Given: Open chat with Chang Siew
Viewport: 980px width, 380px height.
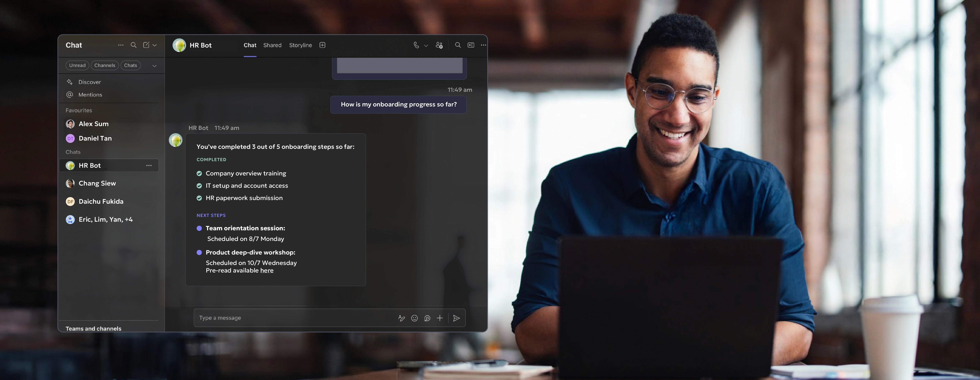Looking at the screenshot, I should (97, 183).
